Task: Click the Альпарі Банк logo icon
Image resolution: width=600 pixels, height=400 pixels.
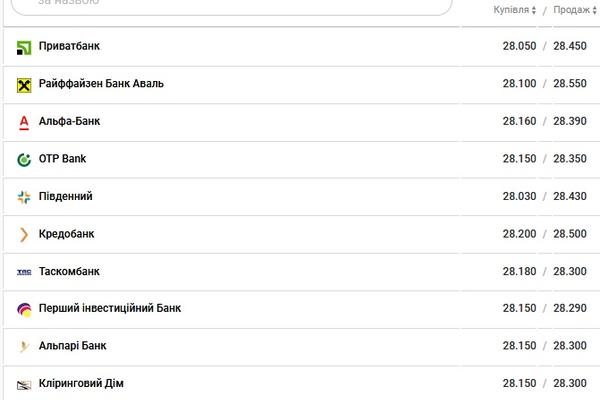Action: pos(24,347)
